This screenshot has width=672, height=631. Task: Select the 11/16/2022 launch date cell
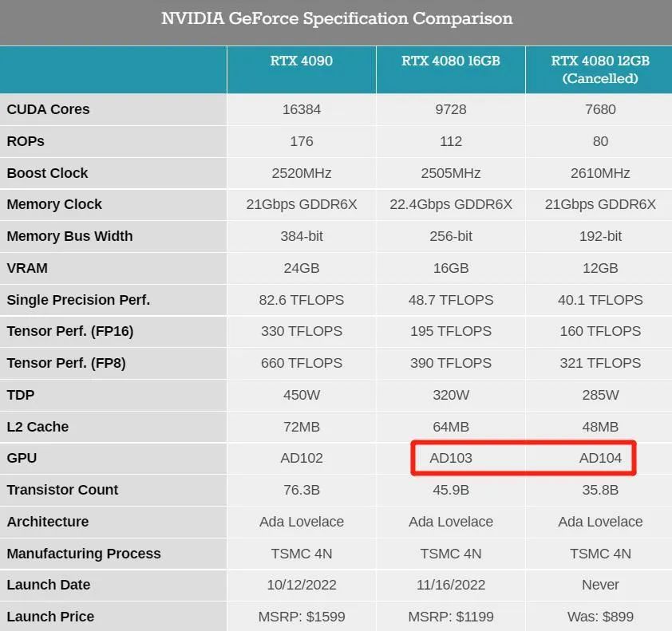tap(451, 585)
